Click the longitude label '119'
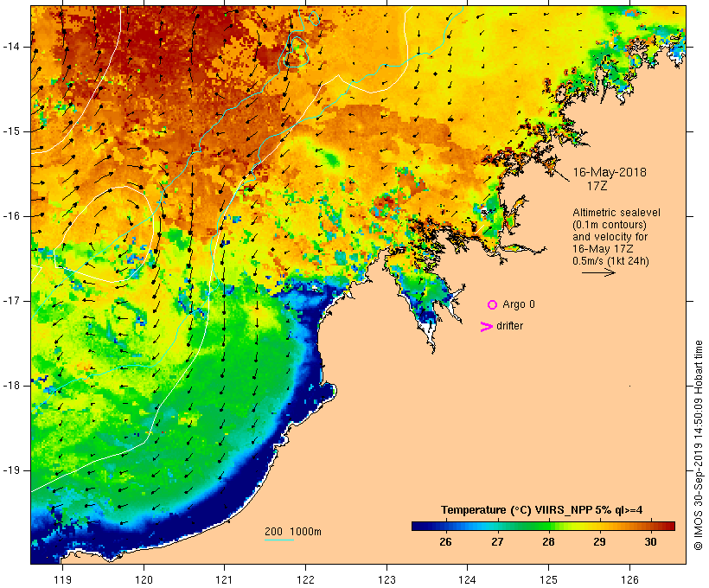This screenshot has height=588, width=709. click(x=62, y=580)
